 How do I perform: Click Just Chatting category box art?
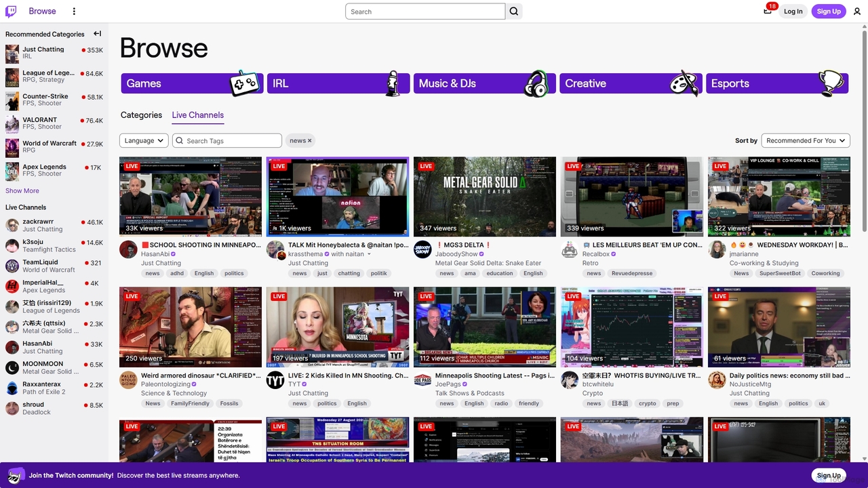click(x=12, y=54)
